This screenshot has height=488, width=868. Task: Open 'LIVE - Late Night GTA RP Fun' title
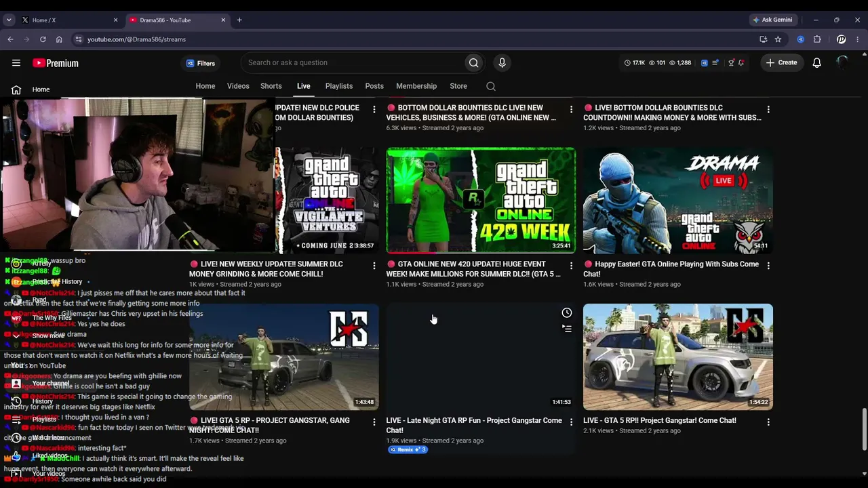pyautogui.click(x=474, y=425)
